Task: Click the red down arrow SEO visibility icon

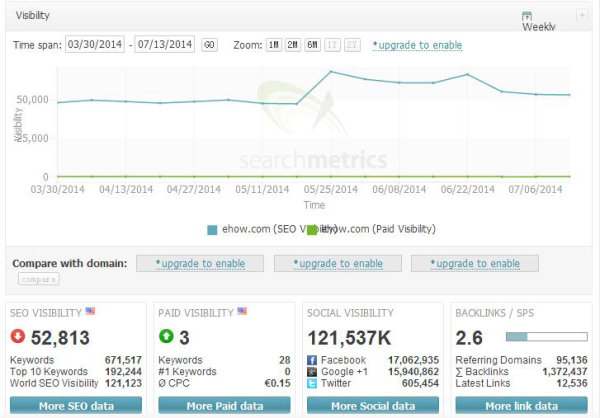Action: pyautogui.click(x=19, y=337)
